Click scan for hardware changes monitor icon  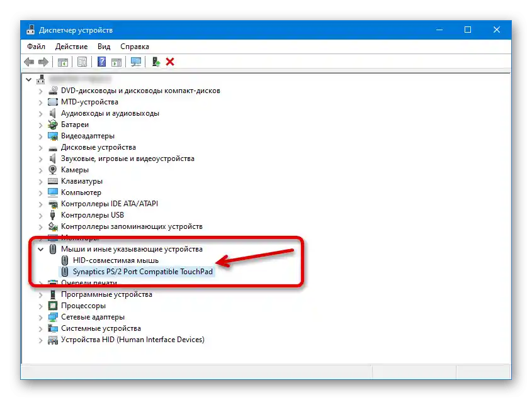coord(136,62)
